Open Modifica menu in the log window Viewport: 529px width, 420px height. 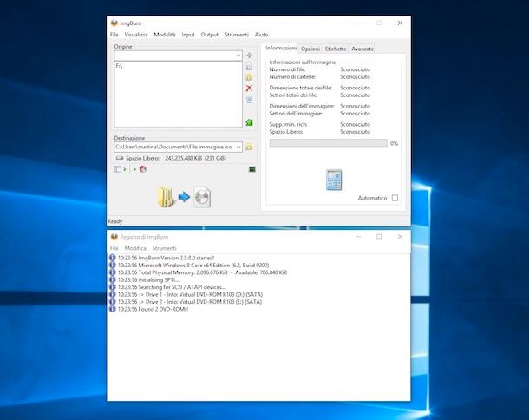tap(135, 248)
